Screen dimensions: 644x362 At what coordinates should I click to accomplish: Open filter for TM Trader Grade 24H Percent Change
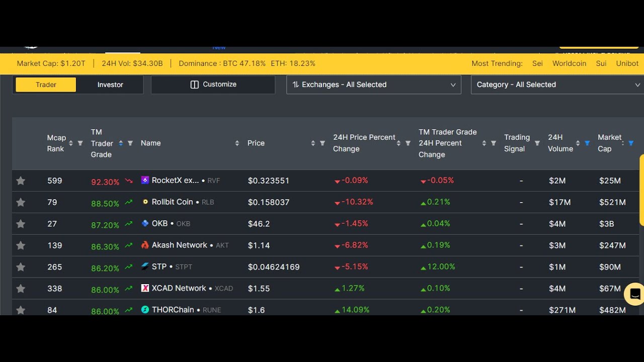pyautogui.click(x=494, y=143)
